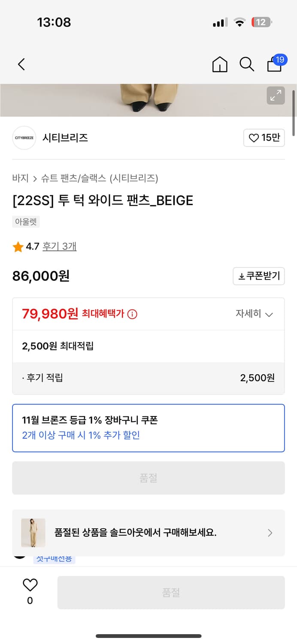Tap the 아울렛 label tag
Viewport: 297px width, 644px height.
tap(25, 221)
